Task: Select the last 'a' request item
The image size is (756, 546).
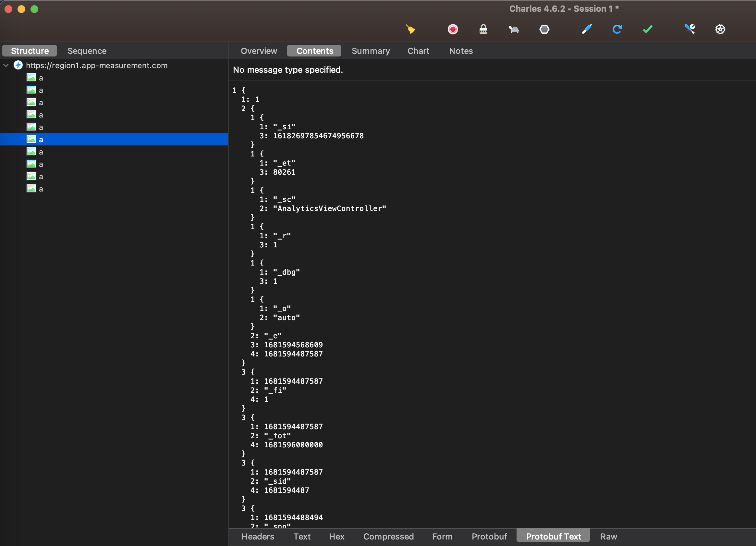Action: click(x=41, y=189)
